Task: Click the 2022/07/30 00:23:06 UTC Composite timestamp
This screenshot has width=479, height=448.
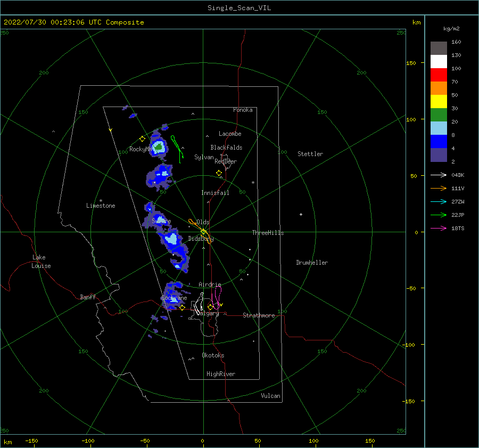Action: 73,22
